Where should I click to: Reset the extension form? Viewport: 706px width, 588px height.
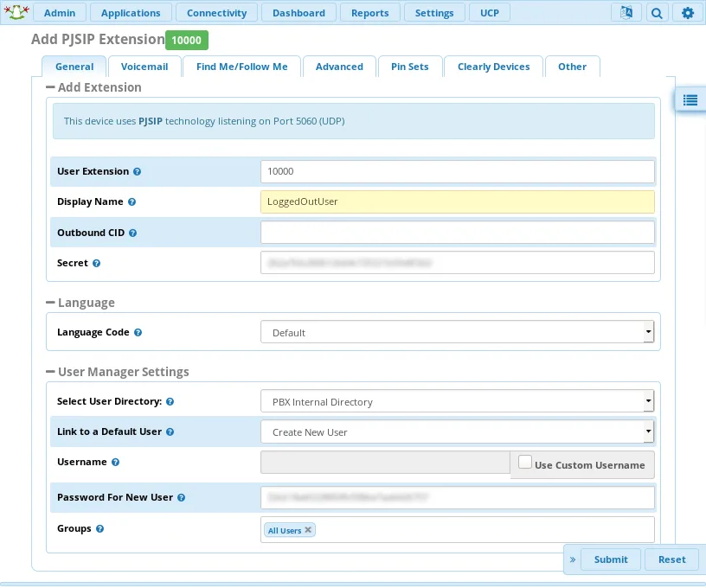pos(671,559)
